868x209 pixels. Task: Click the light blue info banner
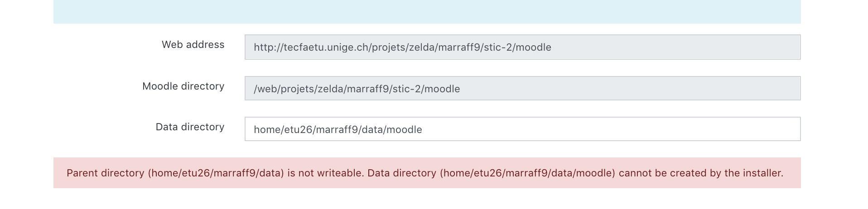[x=427, y=11]
